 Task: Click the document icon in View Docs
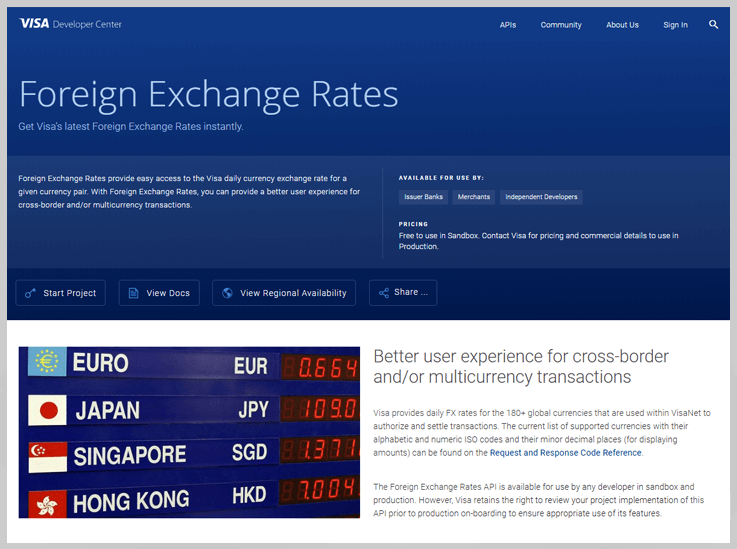click(x=133, y=293)
